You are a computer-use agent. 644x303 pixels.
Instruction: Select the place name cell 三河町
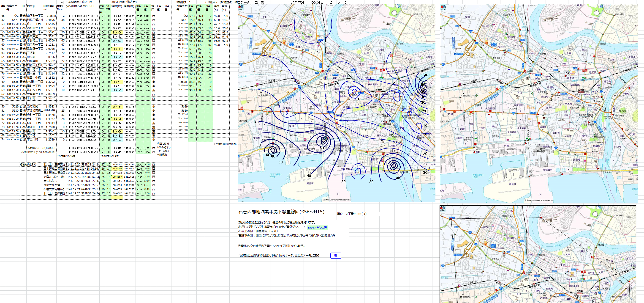point(35,53)
